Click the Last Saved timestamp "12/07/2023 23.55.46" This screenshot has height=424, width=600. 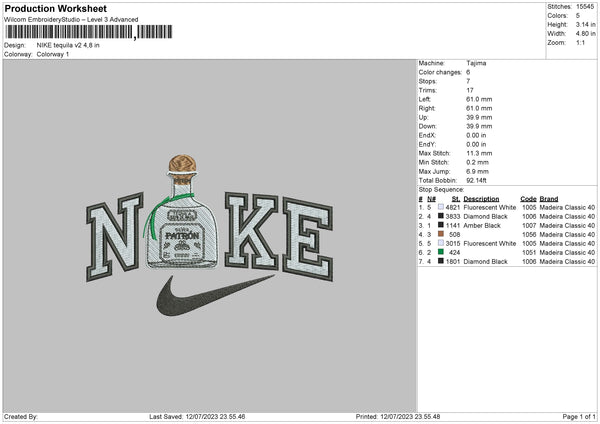tap(215, 416)
